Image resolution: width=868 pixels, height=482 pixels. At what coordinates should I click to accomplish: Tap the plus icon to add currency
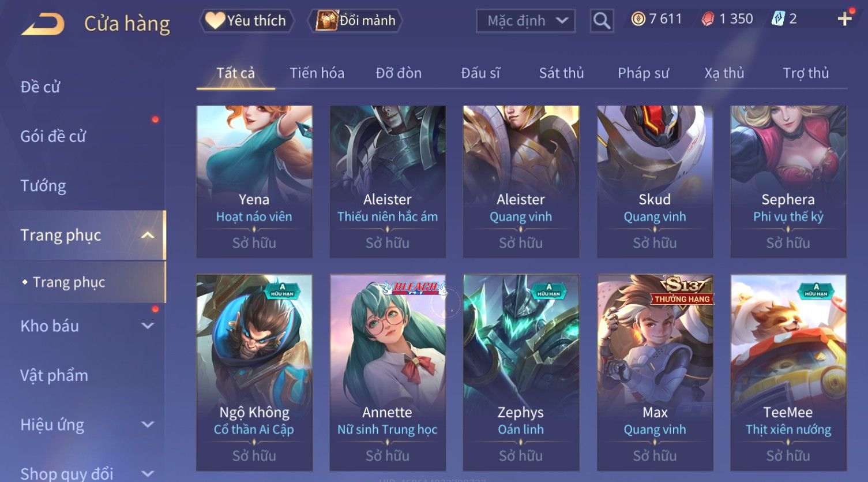click(x=844, y=19)
